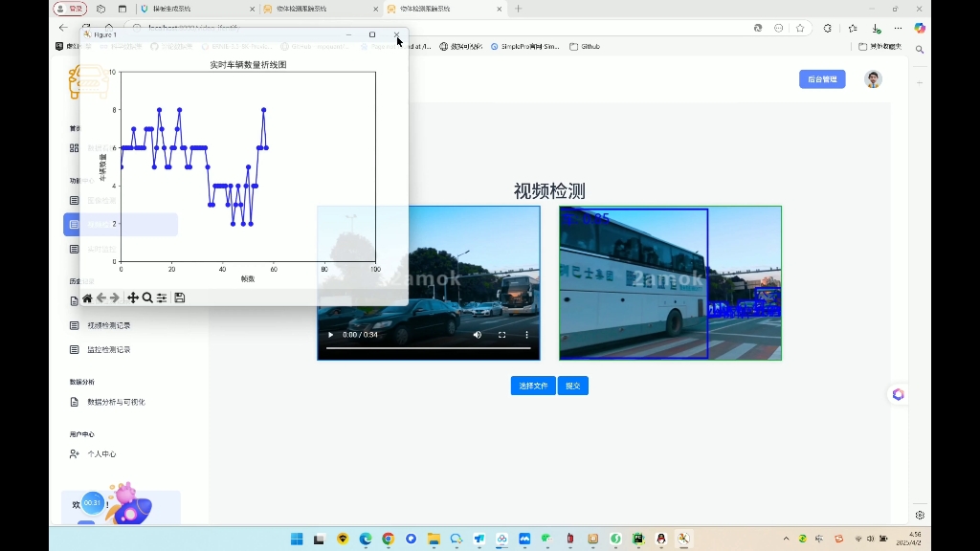980x551 pixels.
Task: Open the Windows Start menu
Action: pos(297,539)
